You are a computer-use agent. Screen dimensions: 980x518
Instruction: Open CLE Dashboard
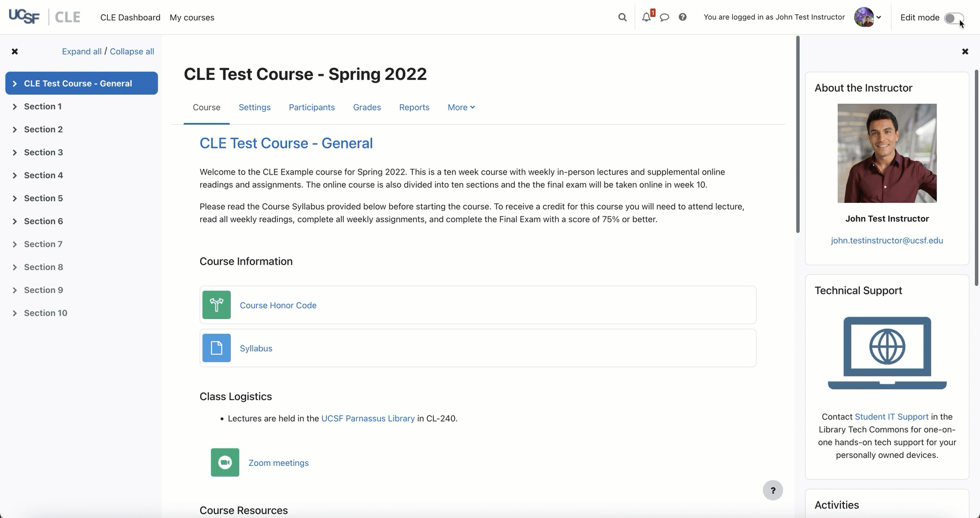tap(130, 18)
